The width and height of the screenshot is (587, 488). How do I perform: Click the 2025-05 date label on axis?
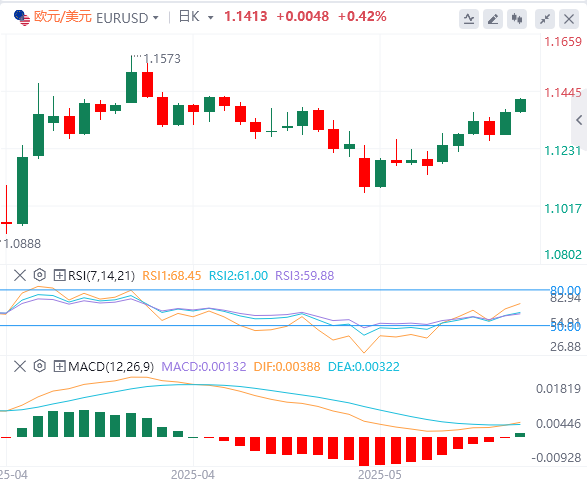coord(380,475)
